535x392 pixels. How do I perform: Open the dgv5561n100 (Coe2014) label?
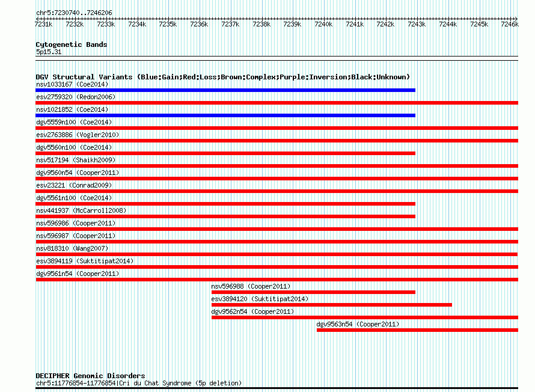pyautogui.click(x=74, y=198)
